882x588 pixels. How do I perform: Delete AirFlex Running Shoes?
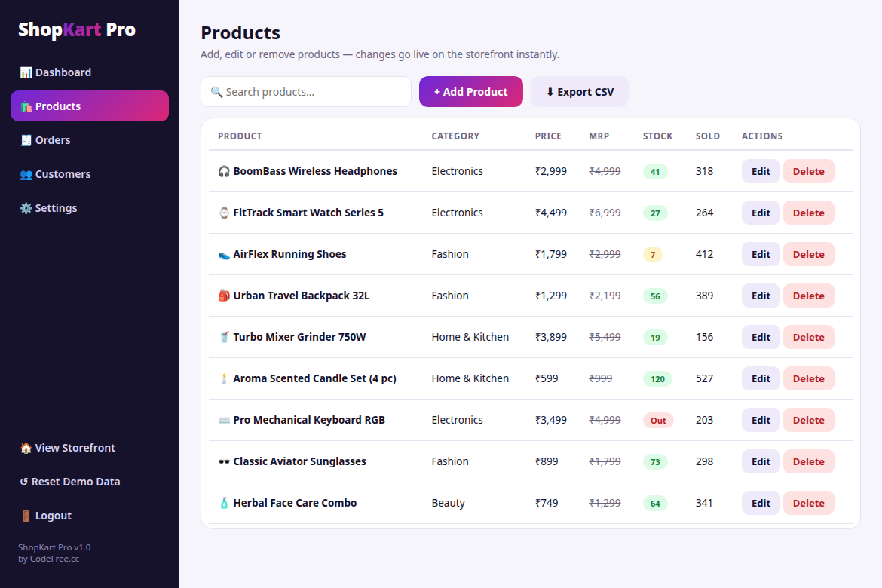point(808,254)
